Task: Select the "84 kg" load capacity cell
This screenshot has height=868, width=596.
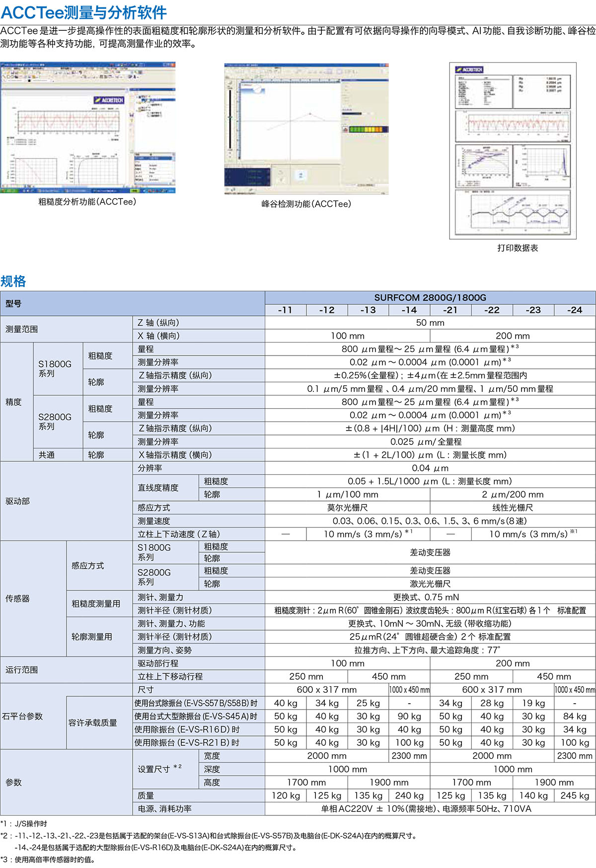Action: click(x=575, y=716)
